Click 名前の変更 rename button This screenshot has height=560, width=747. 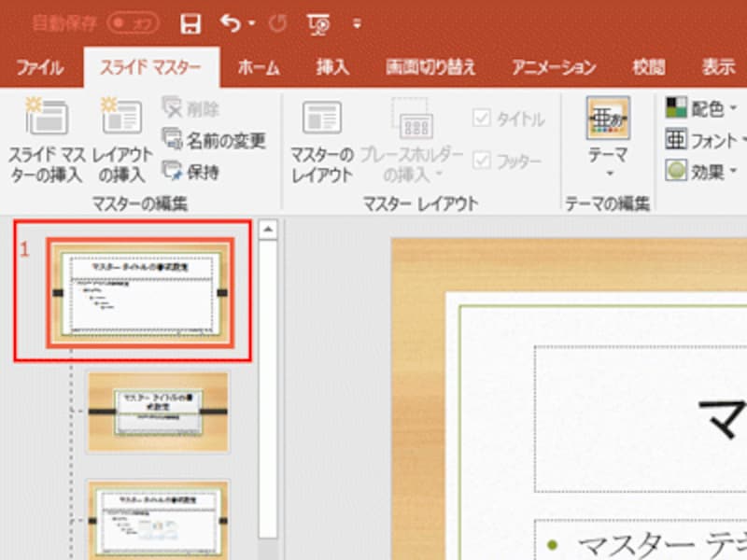tap(214, 140)
